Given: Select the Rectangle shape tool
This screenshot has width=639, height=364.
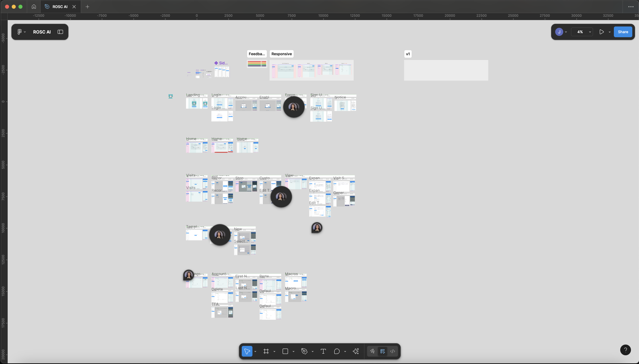Looking at the screenshot, I should 285,351.
